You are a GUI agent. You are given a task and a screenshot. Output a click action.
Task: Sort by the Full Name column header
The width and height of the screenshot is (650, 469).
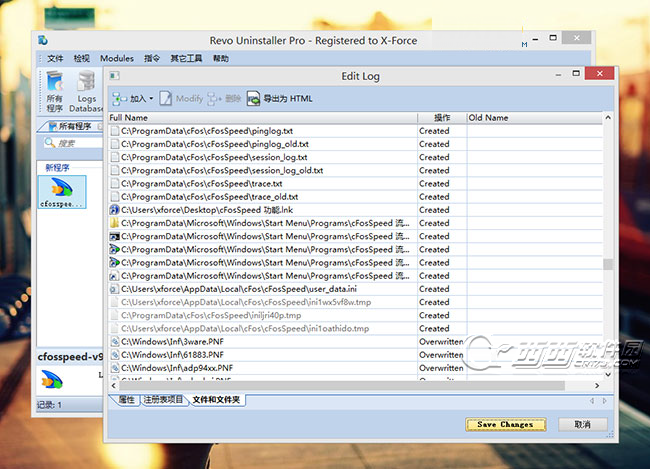[x=263, y=118]
